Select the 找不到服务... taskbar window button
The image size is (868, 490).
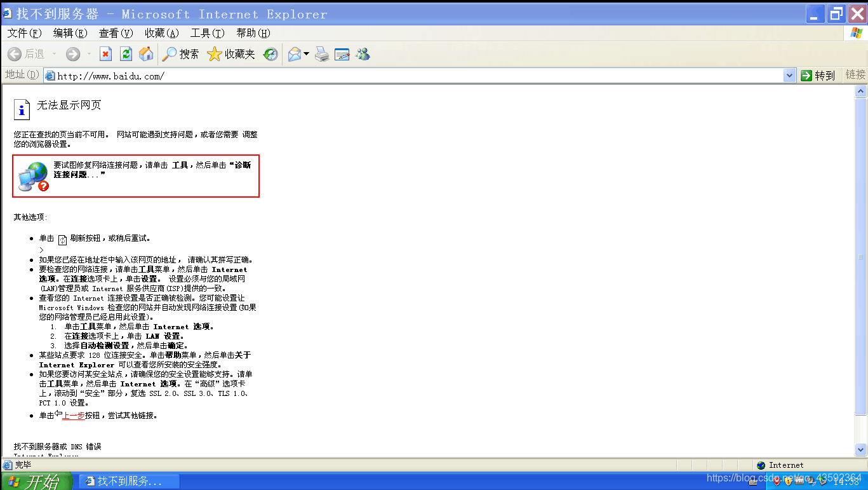pos(130,481)
